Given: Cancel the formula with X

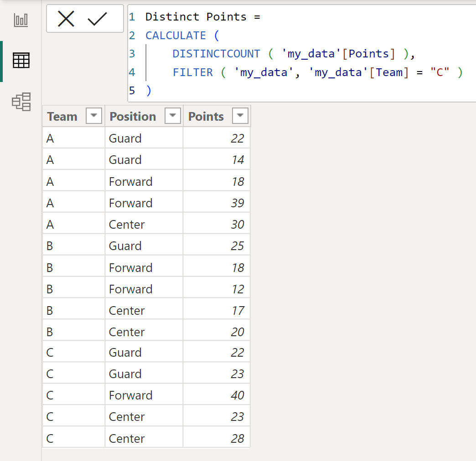Looking at the screenshot, I should 66,19.
